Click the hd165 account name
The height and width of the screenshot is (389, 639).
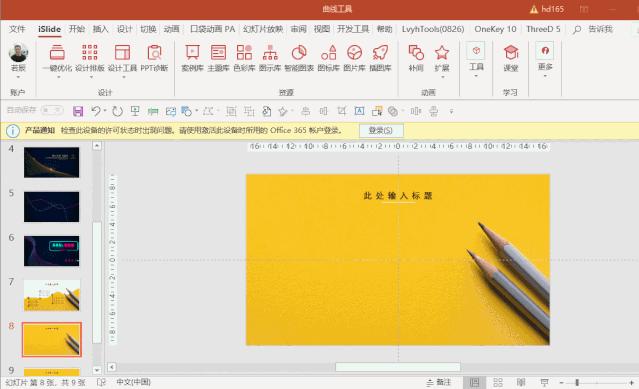tap(553, 9)
